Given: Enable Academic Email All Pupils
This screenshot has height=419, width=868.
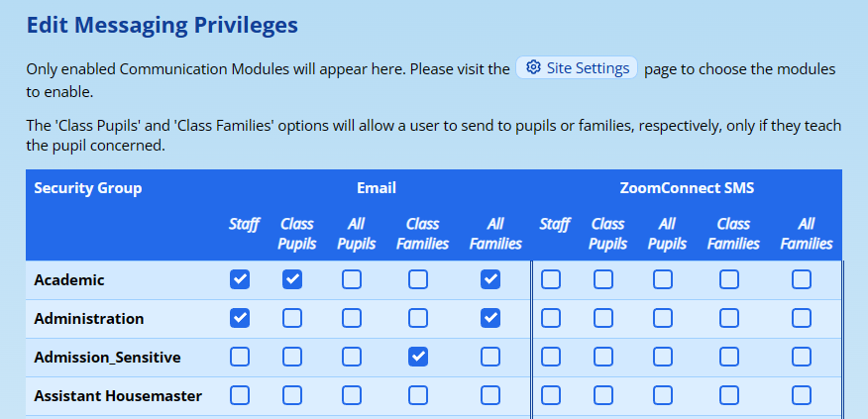Looking at the screenshot, I should (352, 279).
